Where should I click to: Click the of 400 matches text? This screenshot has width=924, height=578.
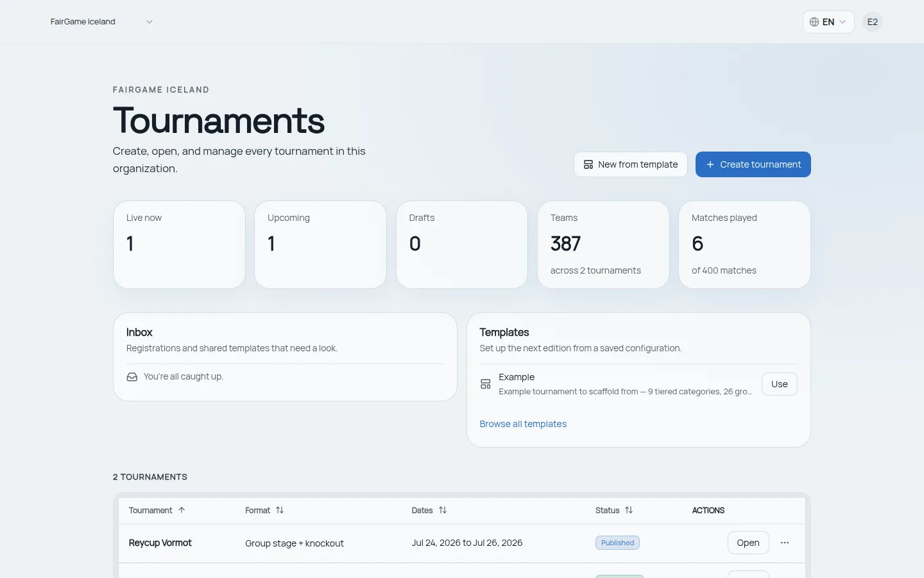point(724,270)
